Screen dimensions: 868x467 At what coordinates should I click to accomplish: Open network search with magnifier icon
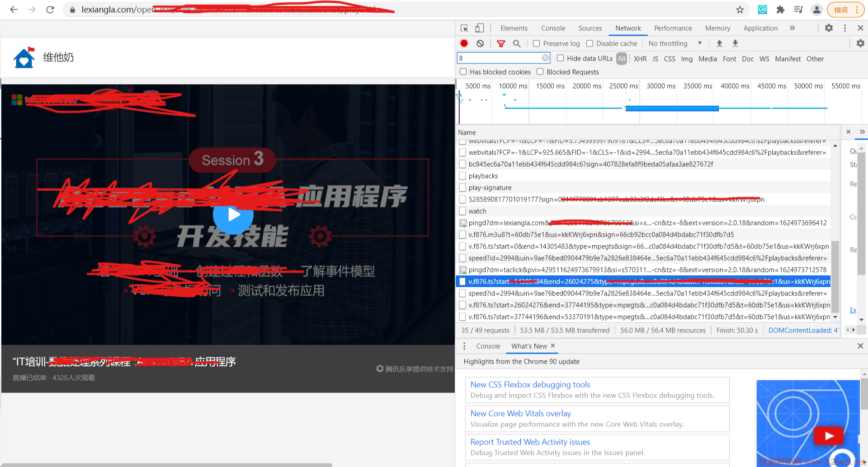click(x=517, y=43)
